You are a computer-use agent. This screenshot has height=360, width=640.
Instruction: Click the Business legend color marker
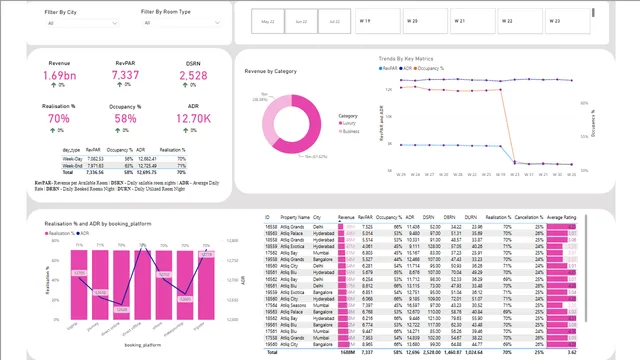click(340, 131)
